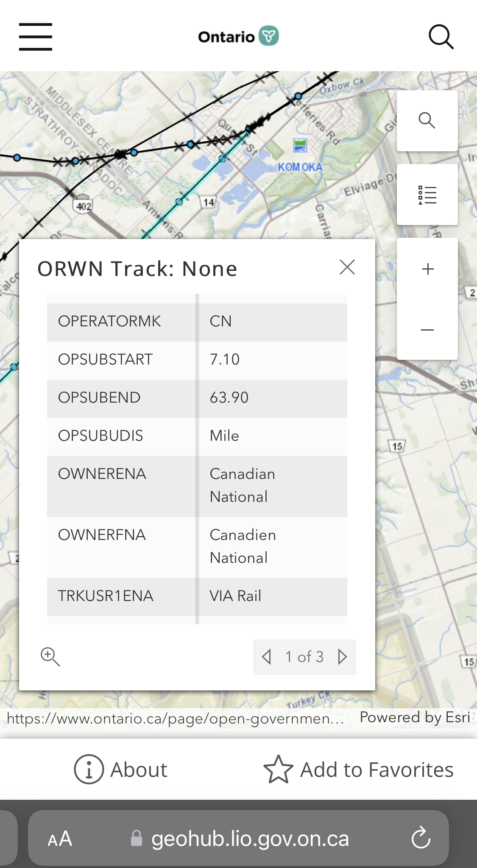This screenshot has height=868, width=477.
Task: Close the ORWN Track popup
Action: [347, 267]
